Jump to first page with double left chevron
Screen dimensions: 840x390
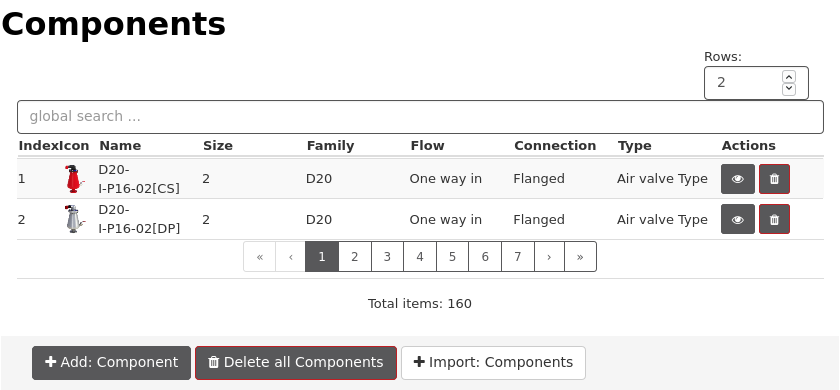pyautogui.click(x=260, y=257)
